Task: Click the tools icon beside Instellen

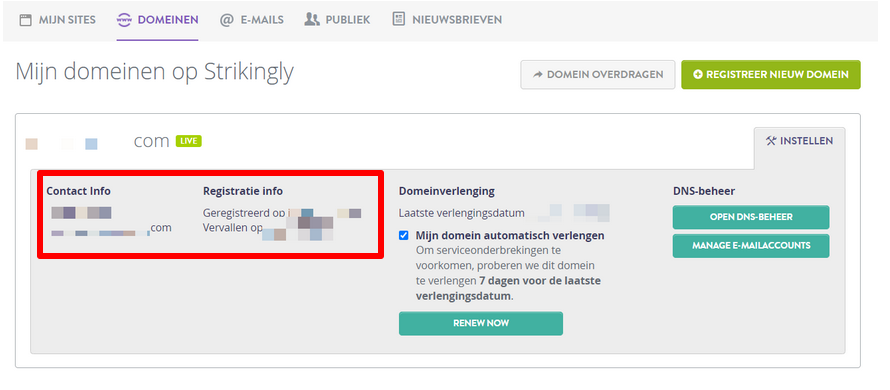Action: 770,141
